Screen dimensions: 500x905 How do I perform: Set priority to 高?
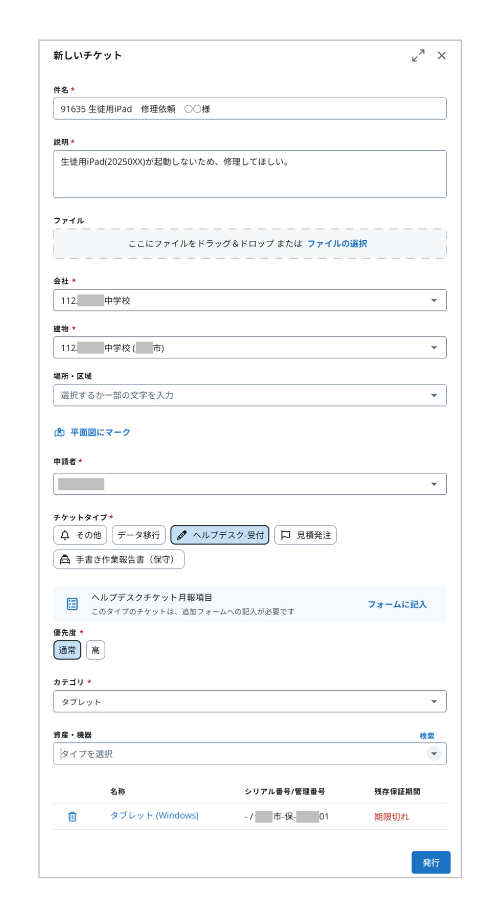coord(95,650)
